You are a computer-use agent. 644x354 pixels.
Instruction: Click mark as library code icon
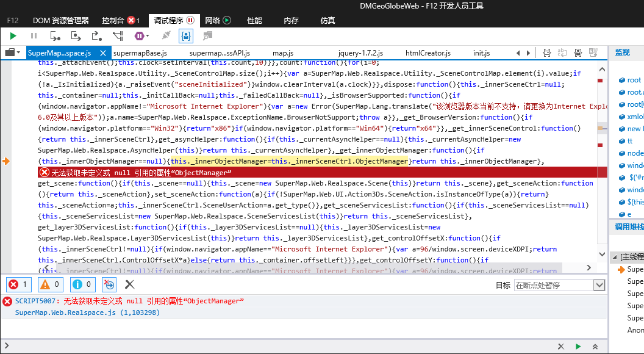pyautogui.click(x=578, y=52)
